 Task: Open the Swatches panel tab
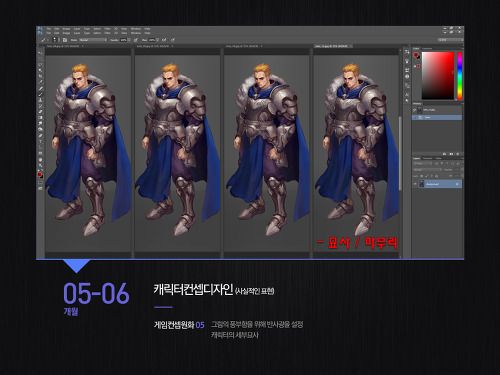click(427, 49)
